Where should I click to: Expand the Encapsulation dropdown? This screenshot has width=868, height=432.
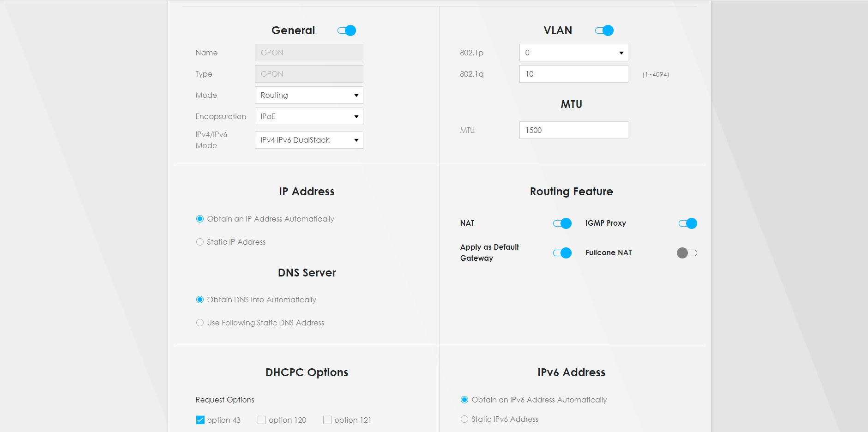[x=309, y=116]
